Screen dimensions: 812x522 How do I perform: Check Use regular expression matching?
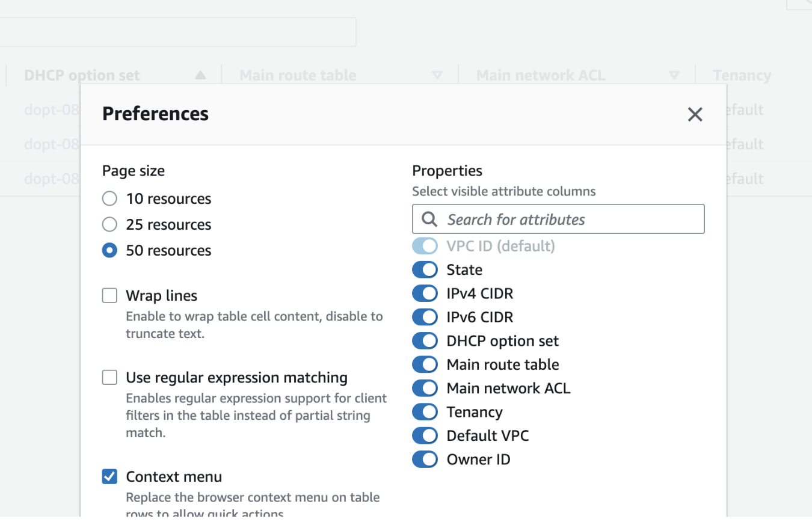[109, 377]
